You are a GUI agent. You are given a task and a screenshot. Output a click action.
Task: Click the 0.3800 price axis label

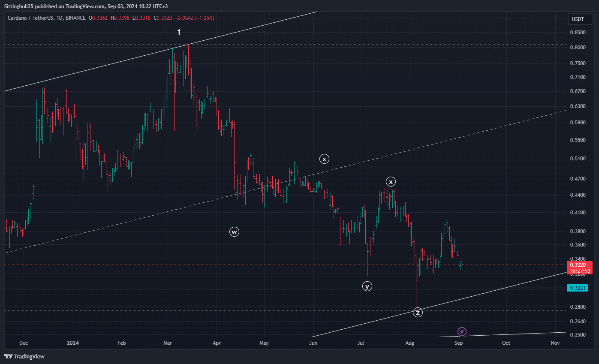pos(578,232)
